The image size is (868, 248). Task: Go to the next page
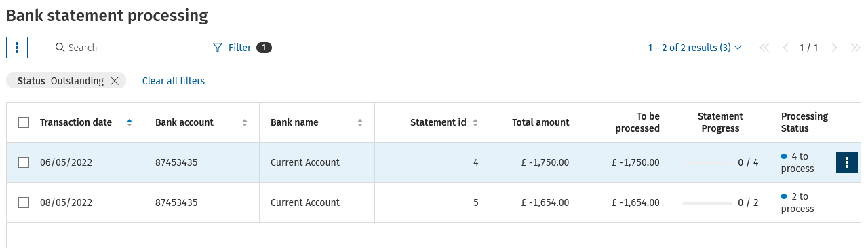[835, 48]
